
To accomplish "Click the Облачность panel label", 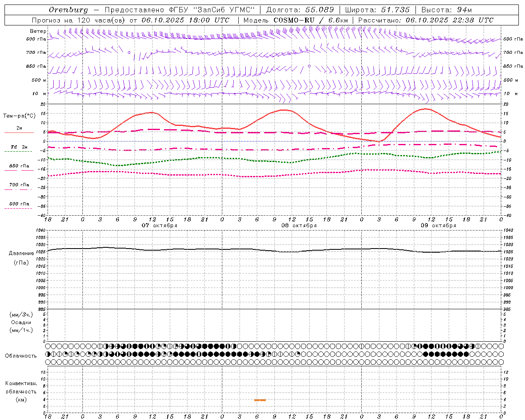I will pyautogui.click(x=21, y=356).
